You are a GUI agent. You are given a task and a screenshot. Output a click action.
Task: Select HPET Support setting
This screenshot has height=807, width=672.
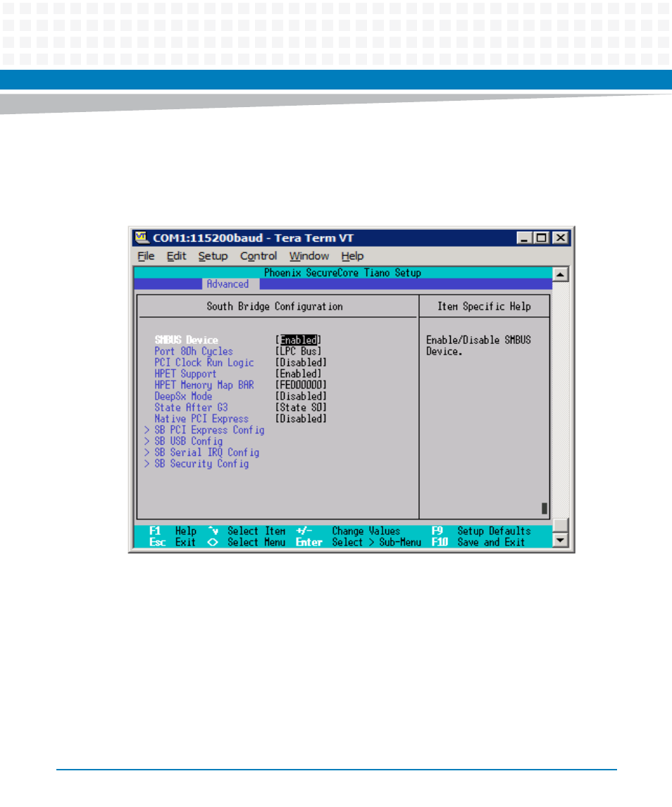coord(185,374)
